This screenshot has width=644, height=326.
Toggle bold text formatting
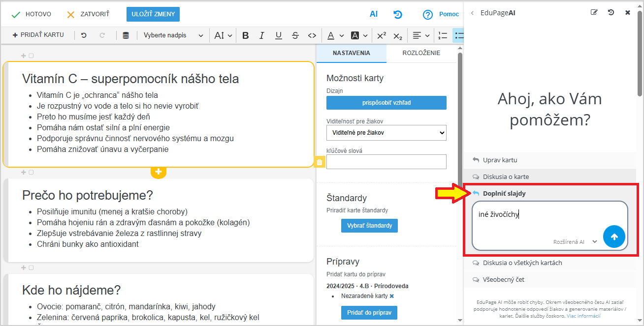coord(246,35)
